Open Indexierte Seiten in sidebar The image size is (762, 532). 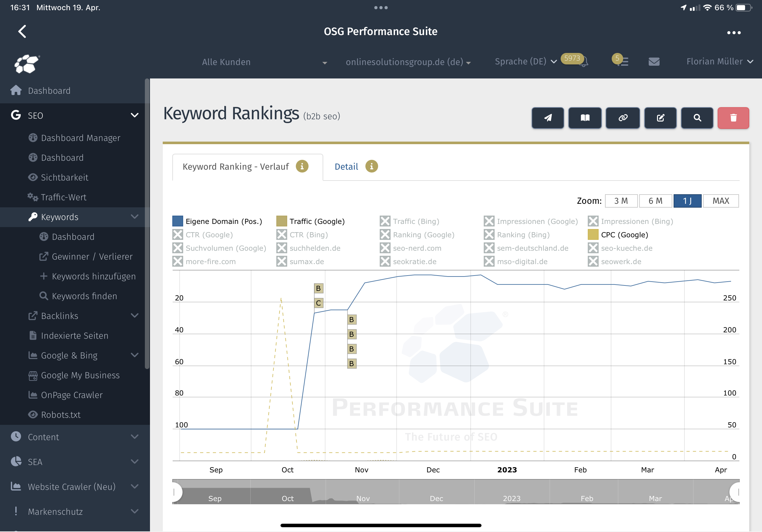(72, 336)
